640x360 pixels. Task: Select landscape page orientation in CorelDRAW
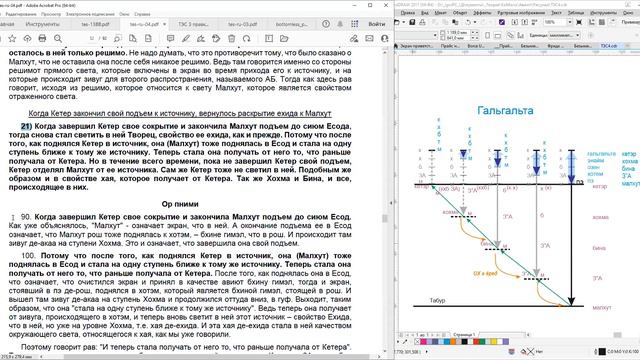click(497, 36)
